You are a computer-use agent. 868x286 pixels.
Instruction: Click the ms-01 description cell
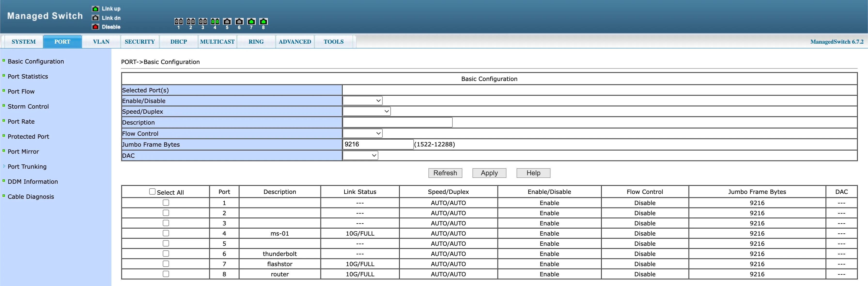pyautogui.click(x=280, y=233)
